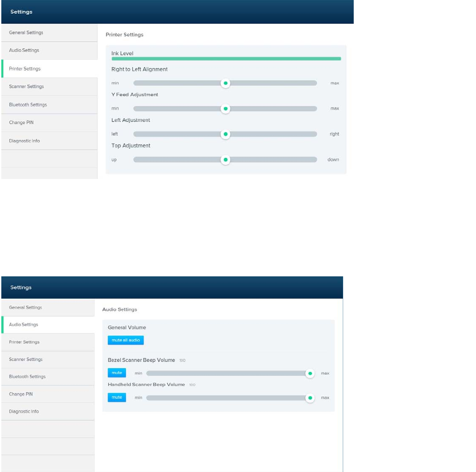Select Printer Settings in the upper Printer Settings screen
This screenshot has height=472, width=476.
[x=50, y=68]
